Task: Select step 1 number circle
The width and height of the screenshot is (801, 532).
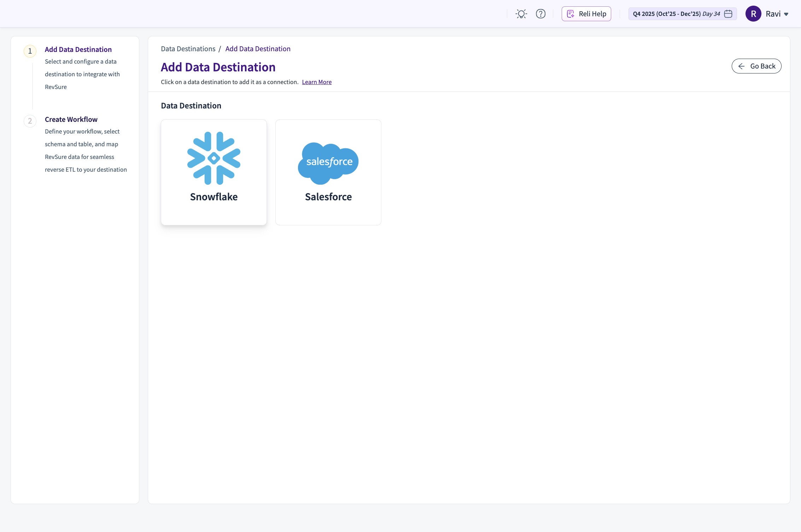Action: point(30,51)
